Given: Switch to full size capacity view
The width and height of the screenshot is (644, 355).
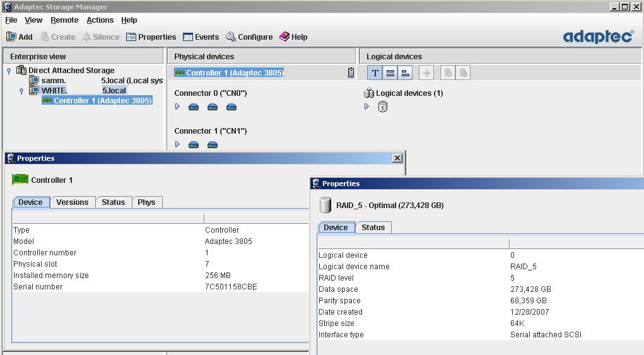Looking at the screenshot, I should (x=390, y=73).
